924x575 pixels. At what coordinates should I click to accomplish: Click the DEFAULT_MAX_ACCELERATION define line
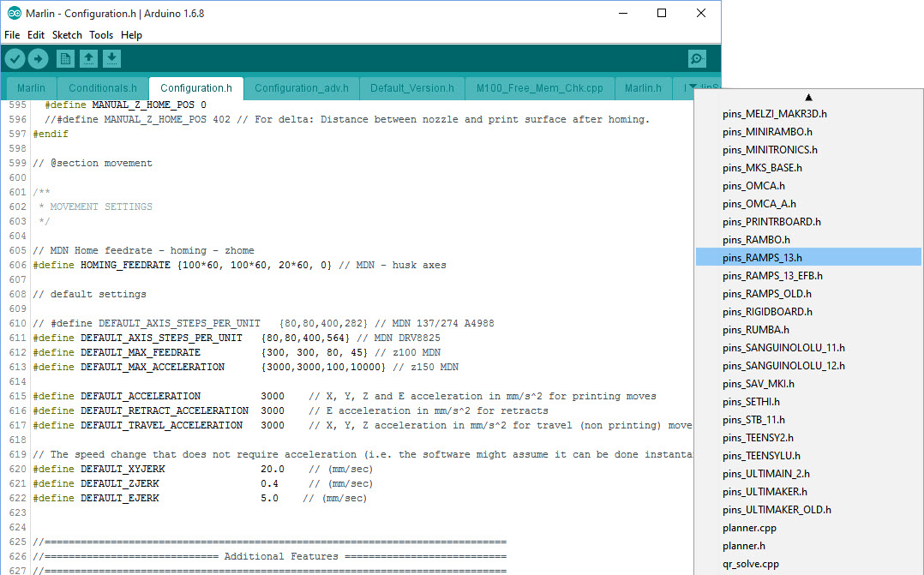pos(246,367)
